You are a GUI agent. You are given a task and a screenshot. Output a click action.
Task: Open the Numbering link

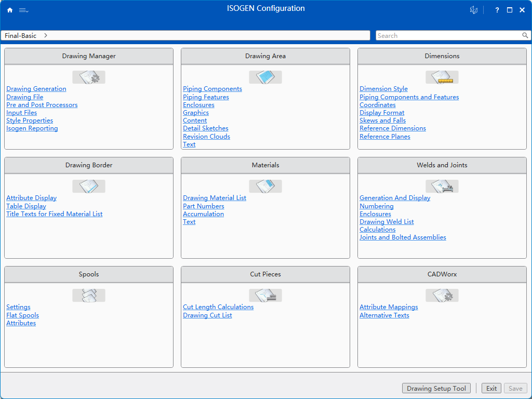click(377, 206)
